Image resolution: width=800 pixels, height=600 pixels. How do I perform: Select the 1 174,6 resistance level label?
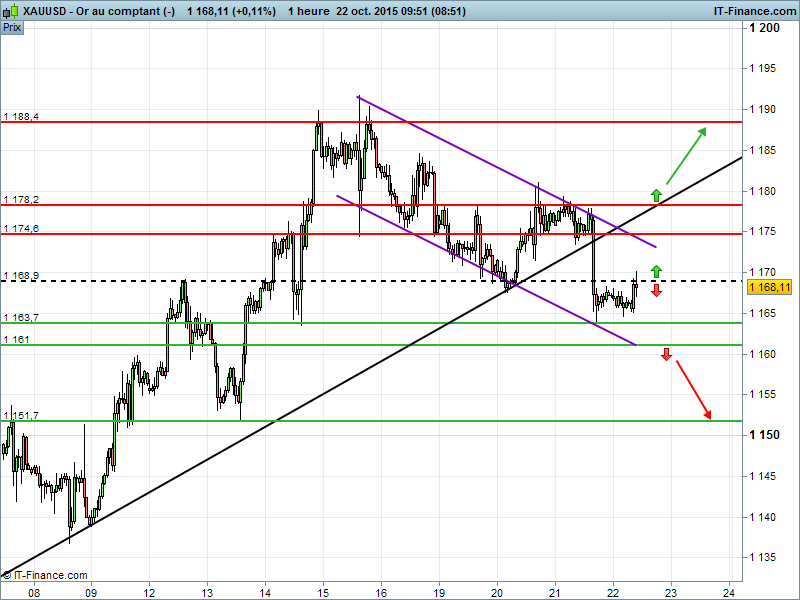[21, 228]
